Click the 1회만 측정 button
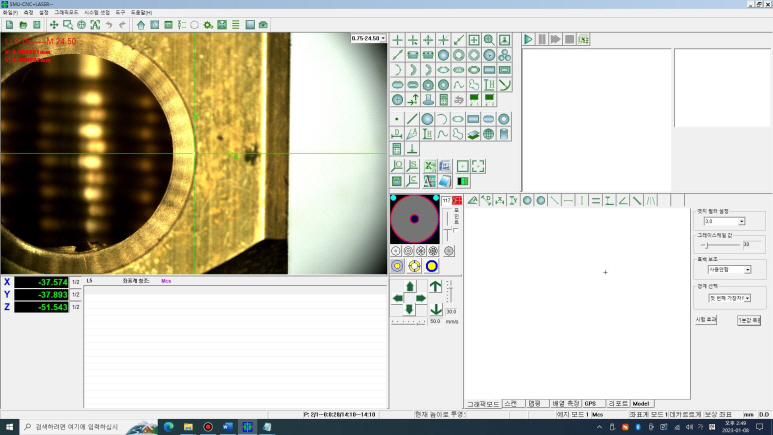The width and height of the screenshot is (773, 435). (749, 320)
